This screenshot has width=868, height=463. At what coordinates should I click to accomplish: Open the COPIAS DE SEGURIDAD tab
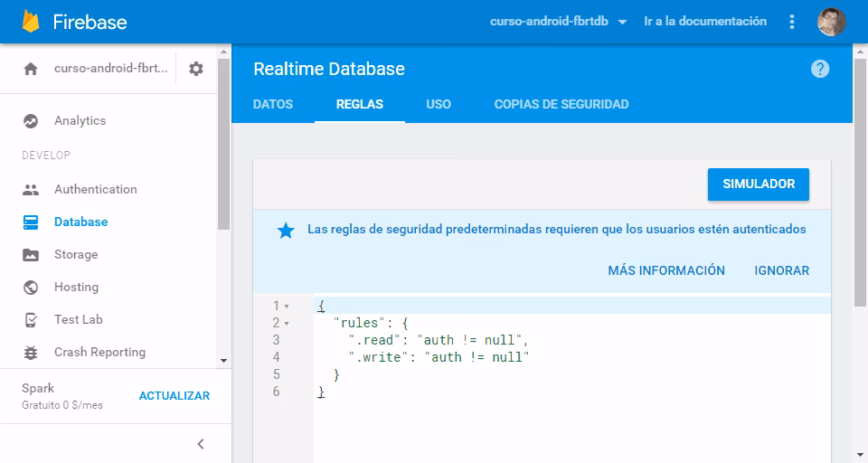561,104
